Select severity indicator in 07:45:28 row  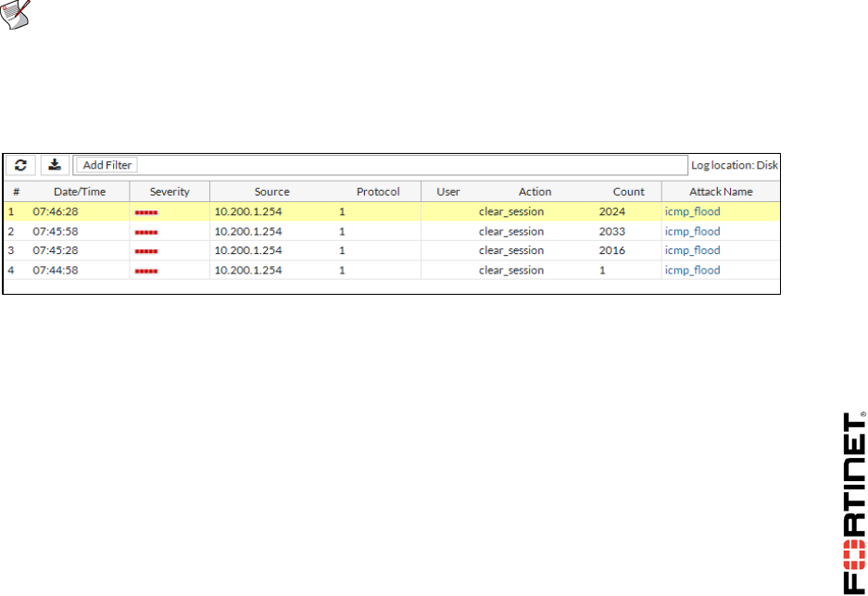click(146, 251)
